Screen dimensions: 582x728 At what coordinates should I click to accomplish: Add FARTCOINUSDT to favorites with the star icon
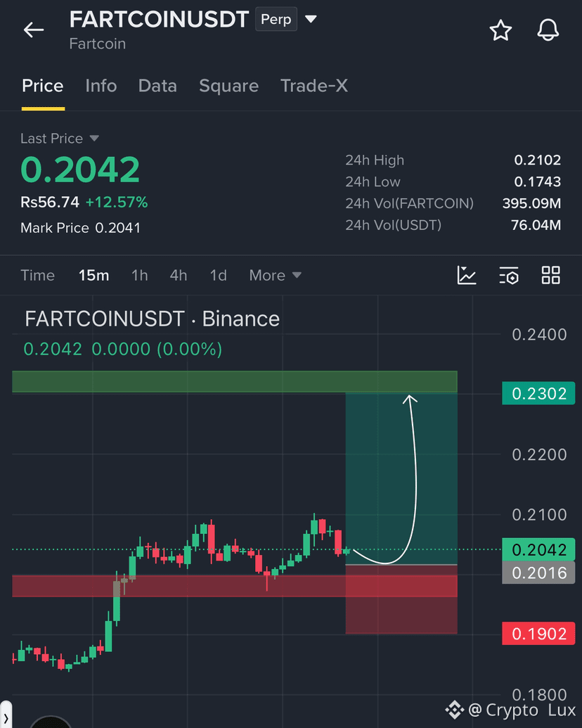coord(500,30)
